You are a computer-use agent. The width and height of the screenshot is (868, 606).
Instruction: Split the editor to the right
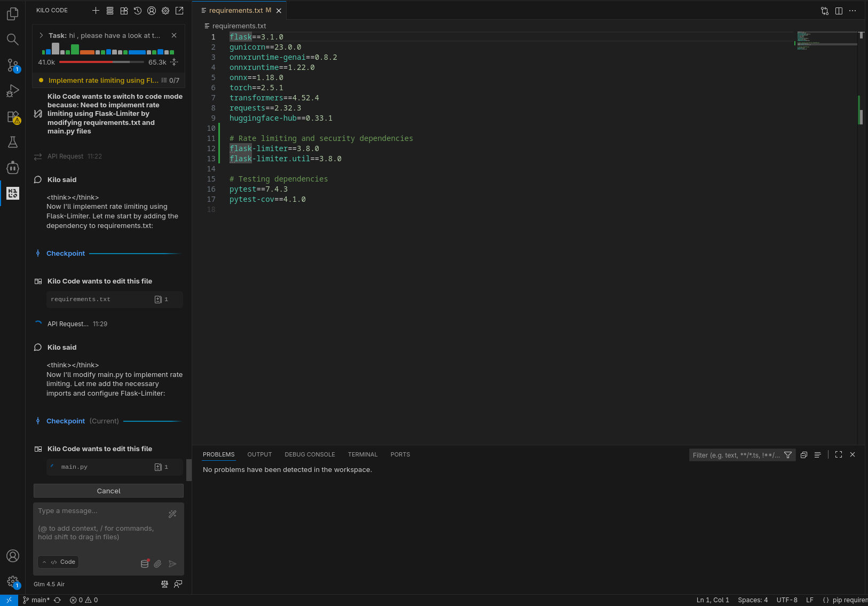click(x=839, y=11)
